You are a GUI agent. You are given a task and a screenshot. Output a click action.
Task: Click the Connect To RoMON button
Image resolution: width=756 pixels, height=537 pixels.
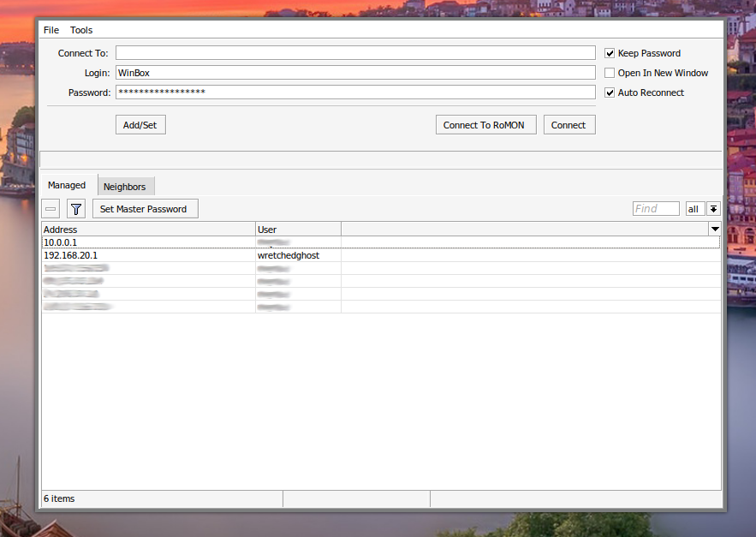[485, 125]
